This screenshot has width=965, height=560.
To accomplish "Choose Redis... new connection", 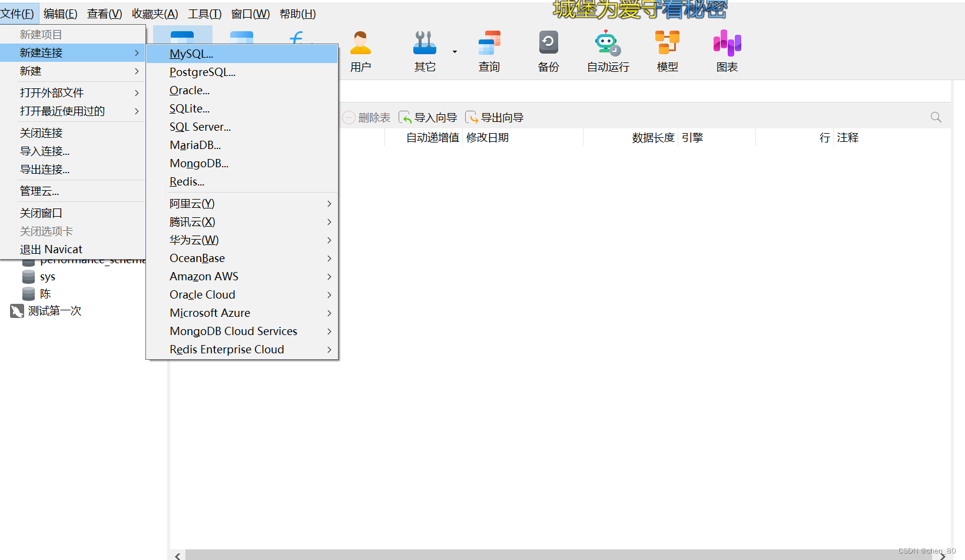I will [242, 181].
